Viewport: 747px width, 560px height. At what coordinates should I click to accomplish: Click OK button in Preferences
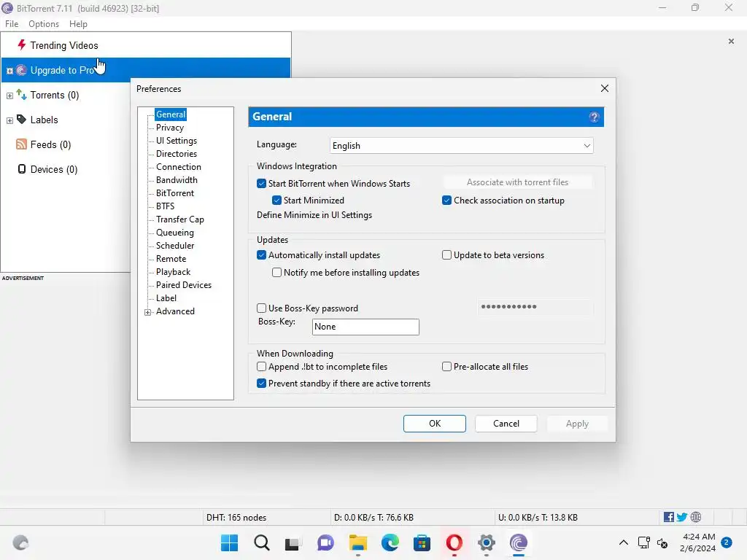[435, 424]
